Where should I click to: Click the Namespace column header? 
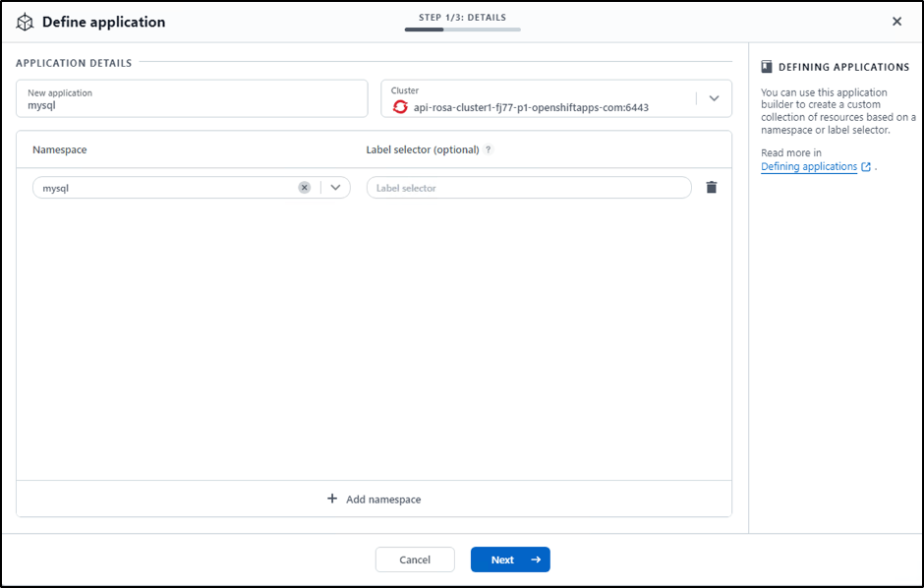point(60,150)
